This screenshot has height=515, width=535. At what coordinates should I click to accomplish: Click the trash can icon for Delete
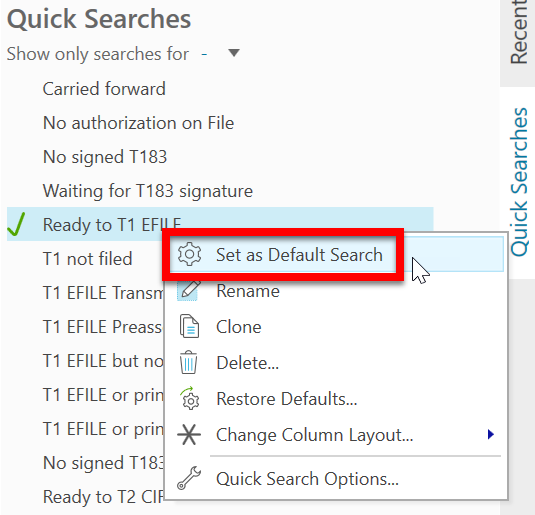coord(188,362)
